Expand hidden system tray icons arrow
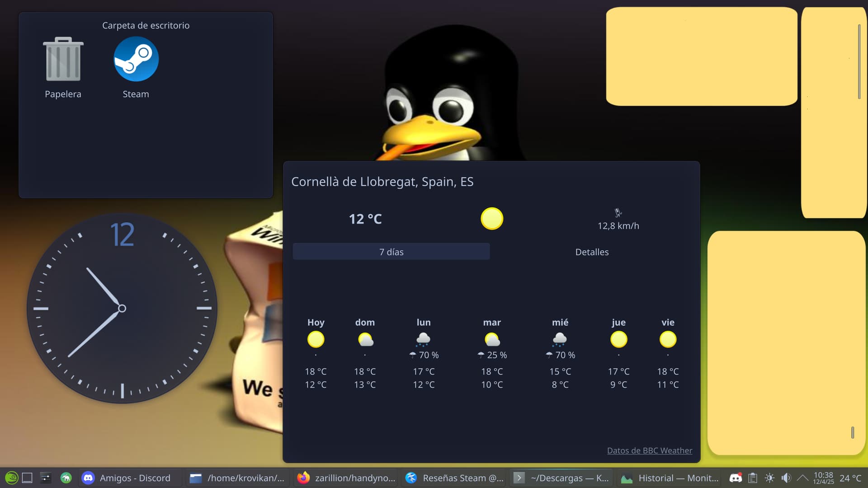The width and height of the screenshot is (868, 488). [802, 478]
